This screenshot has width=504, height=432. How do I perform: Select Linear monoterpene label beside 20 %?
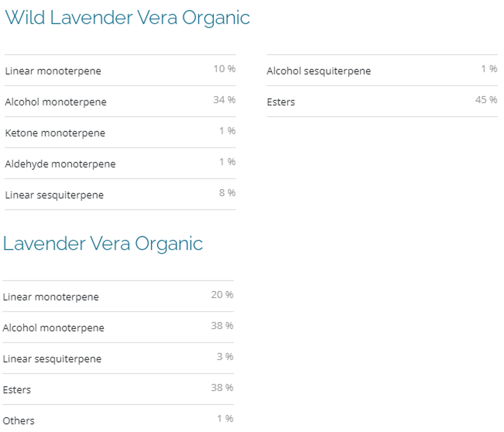[51, 297]
